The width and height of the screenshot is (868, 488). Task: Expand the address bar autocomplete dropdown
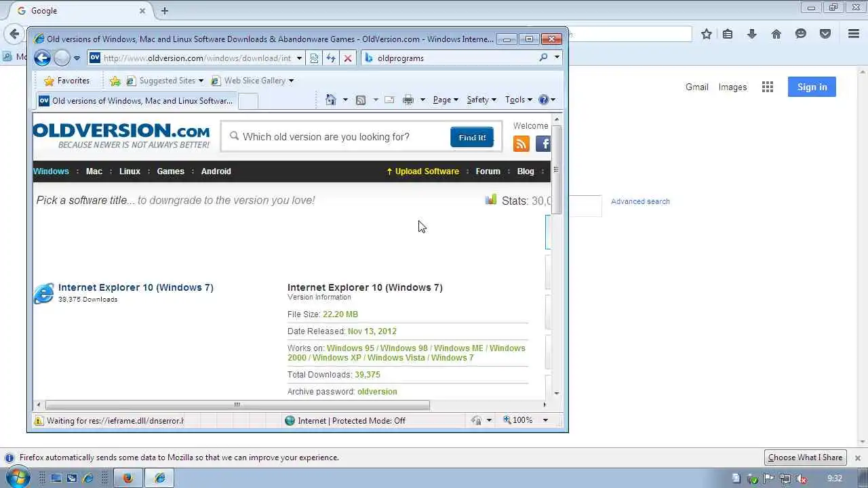pyautogui.click(x=299, y=58)
